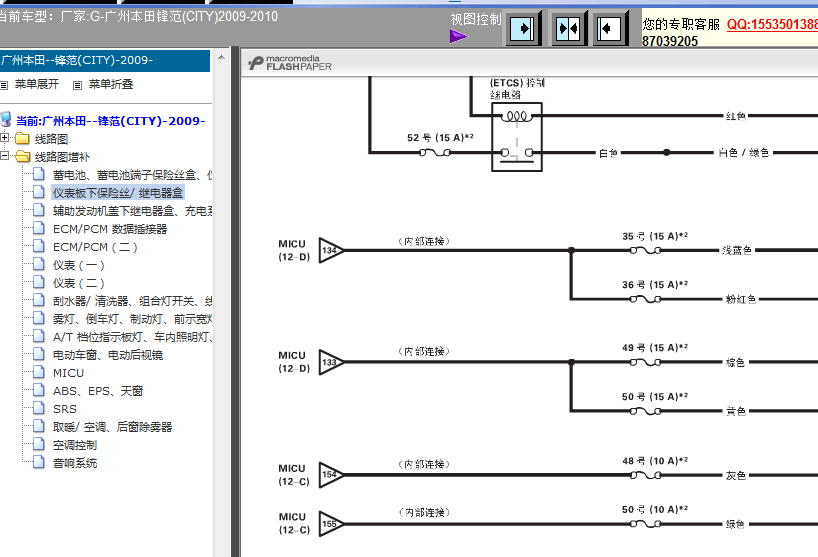Click the right-arrow view control button
818x557 pixels.
(522, 28)
